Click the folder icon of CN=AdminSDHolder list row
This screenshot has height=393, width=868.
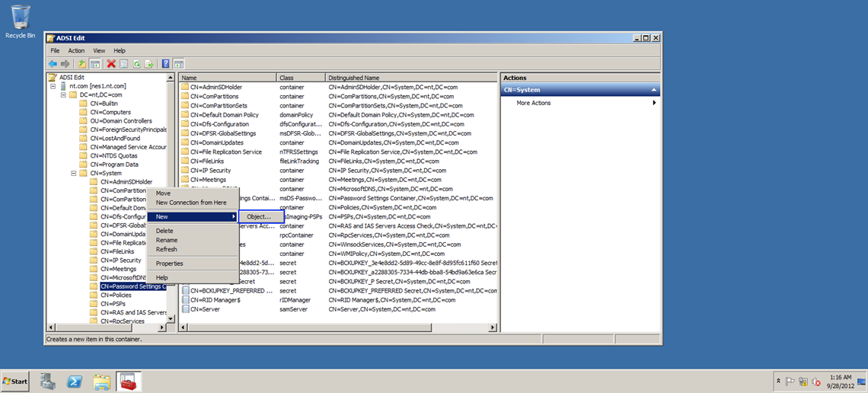(185, 87)
